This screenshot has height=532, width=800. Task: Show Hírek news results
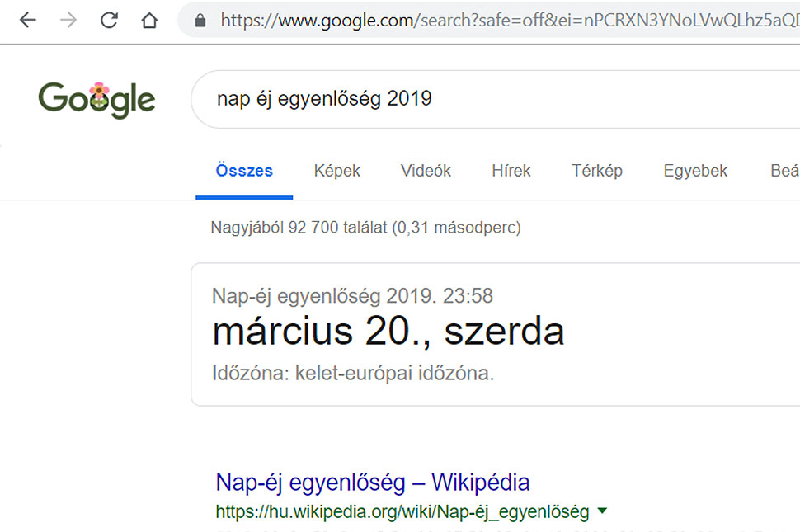(511, 171)
